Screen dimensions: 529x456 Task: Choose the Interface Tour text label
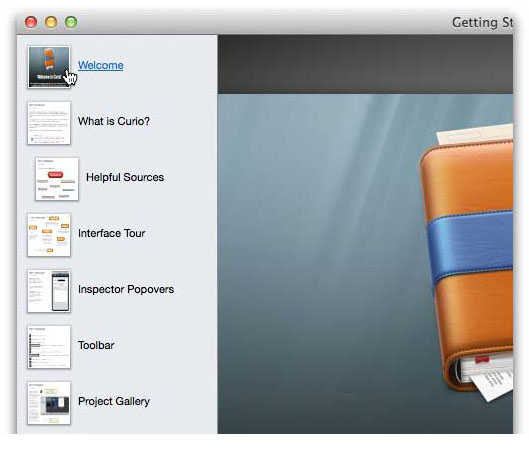pyautogui.click(x=111, y=233)
